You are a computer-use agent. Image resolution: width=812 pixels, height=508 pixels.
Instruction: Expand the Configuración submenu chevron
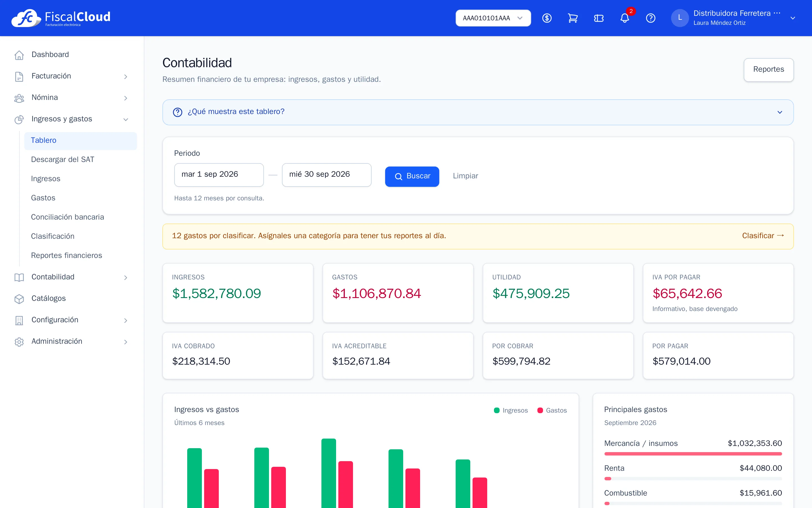click(x=125, y=321)
